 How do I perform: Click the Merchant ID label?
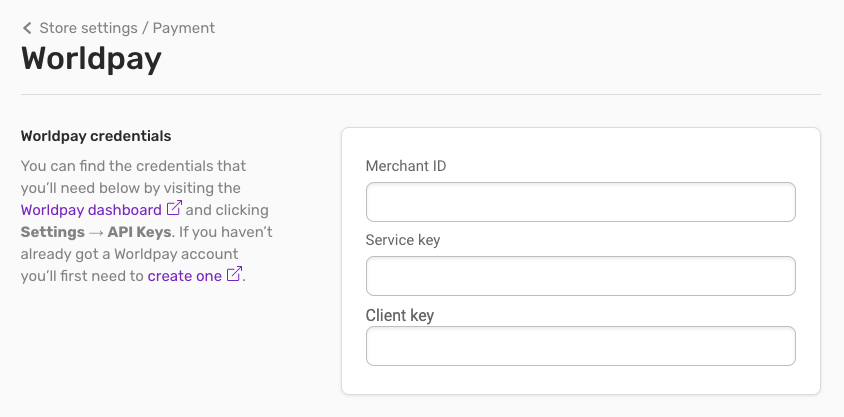click(x=406, y=166)
